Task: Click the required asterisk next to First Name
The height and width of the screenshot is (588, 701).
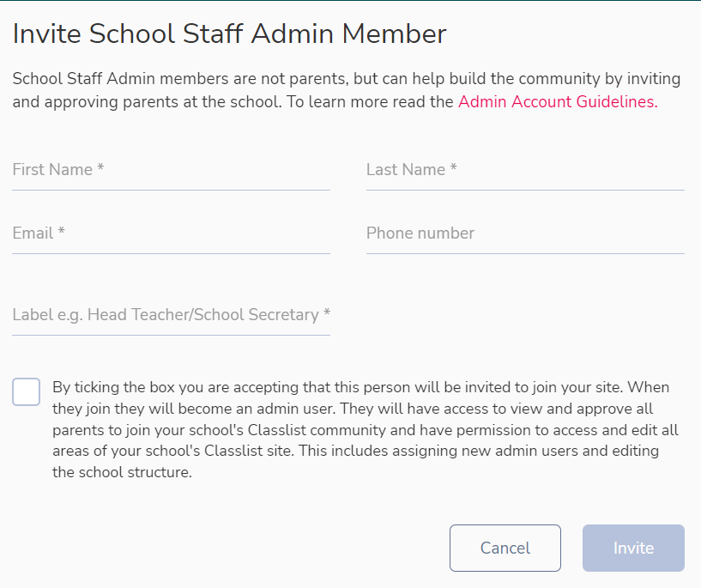Action: click(100, 167)
